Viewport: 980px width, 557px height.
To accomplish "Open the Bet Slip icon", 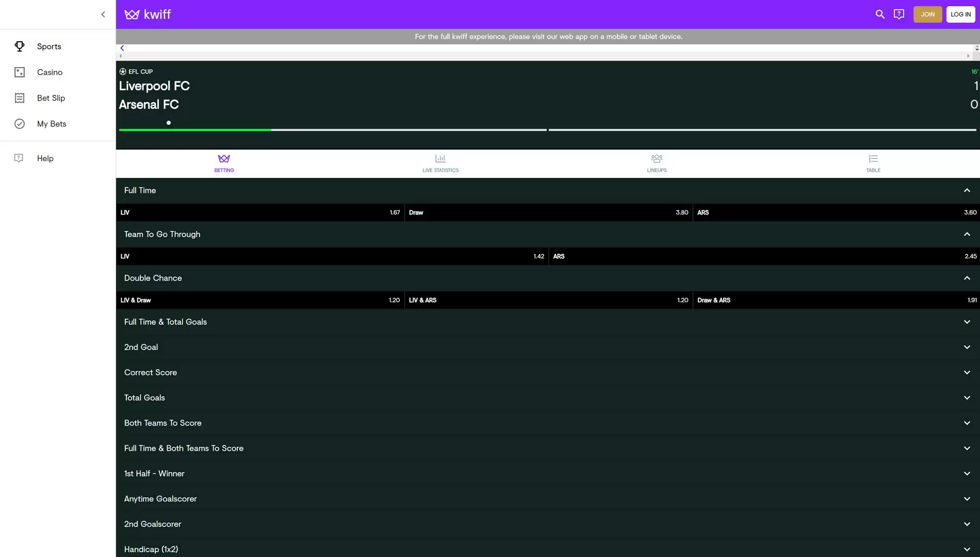I will pyautogui.click(x=20, y=98).
